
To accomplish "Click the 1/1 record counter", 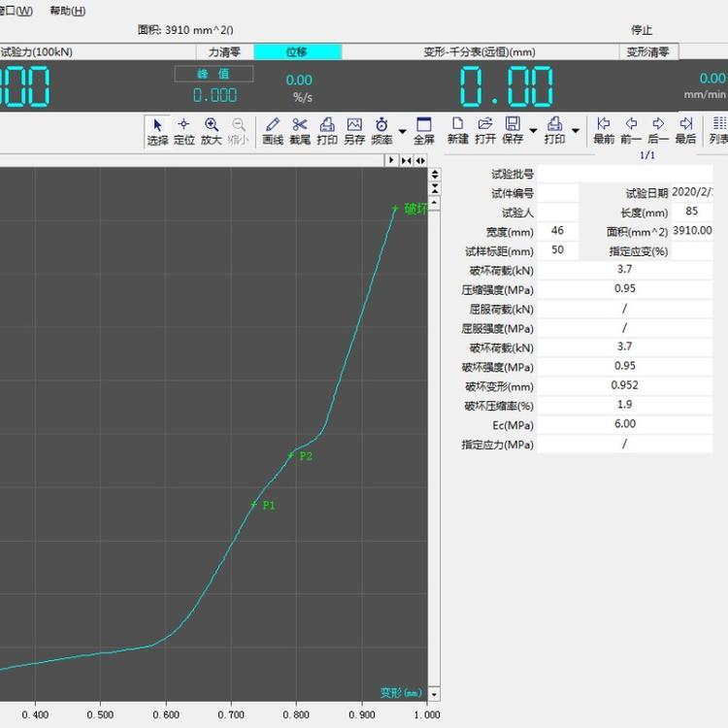I will coord(647,155).
